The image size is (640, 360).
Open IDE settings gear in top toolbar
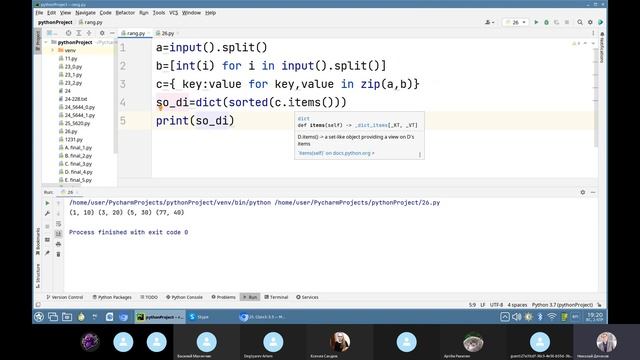pyautogui.click(x=590, y=22)
